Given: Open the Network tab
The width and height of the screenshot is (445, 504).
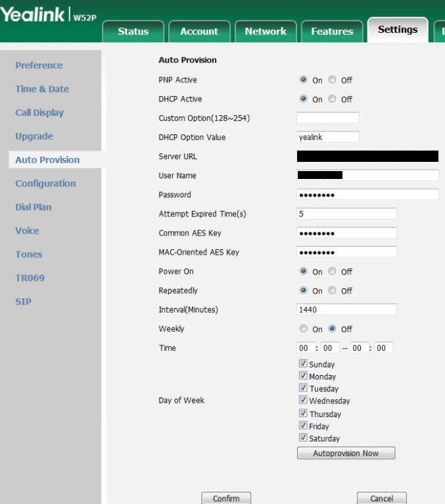Looking at the screenshot, I should point(265,31).
